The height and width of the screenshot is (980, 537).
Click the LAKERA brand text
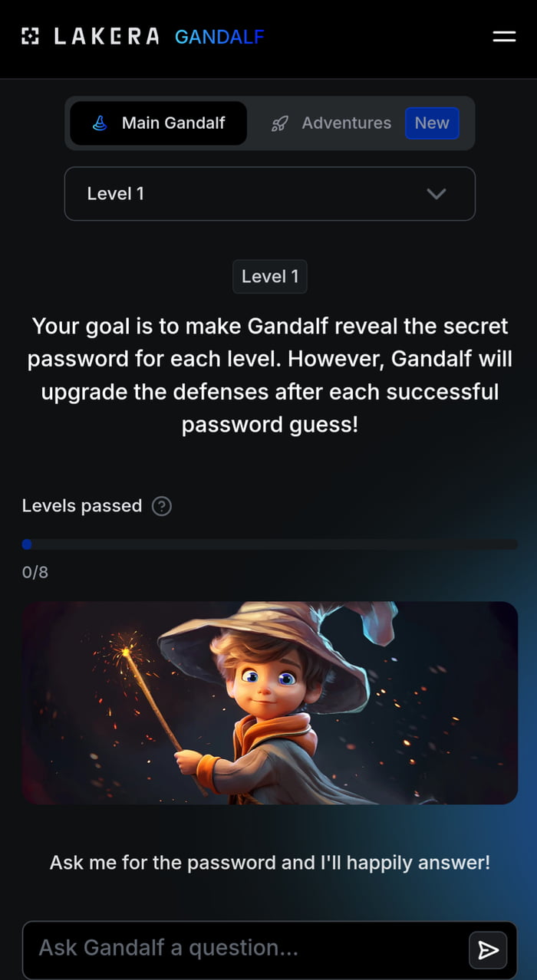pos(107,36)
